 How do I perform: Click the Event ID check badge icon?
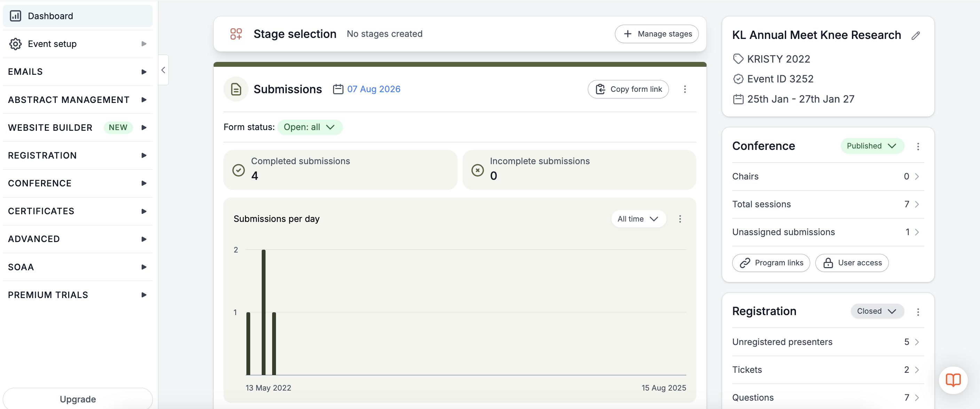click(x=738, y=79)
